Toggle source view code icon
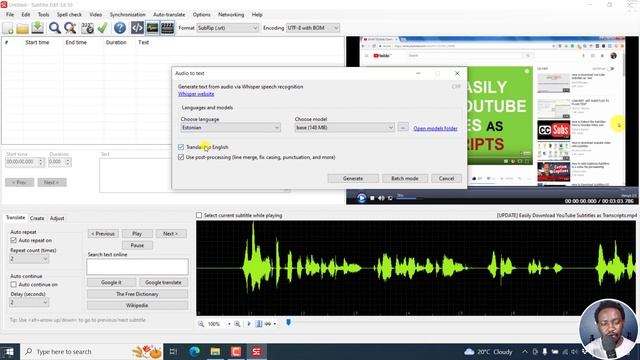Viewport: 640px width, 360px height. coord(137,28)
